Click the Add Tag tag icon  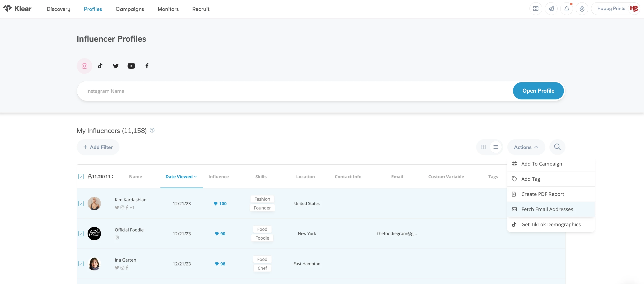pos(514,179)
